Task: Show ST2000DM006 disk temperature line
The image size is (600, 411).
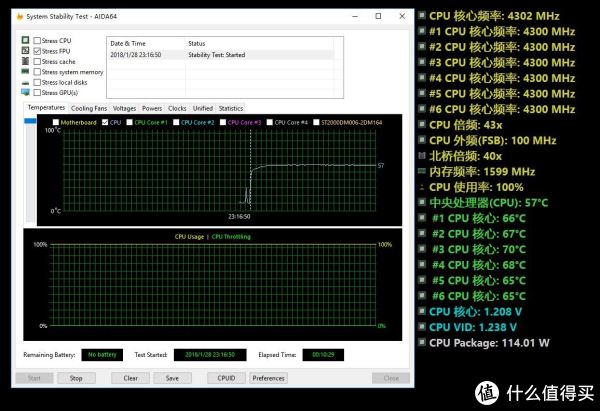Action: tap(316, 122)
